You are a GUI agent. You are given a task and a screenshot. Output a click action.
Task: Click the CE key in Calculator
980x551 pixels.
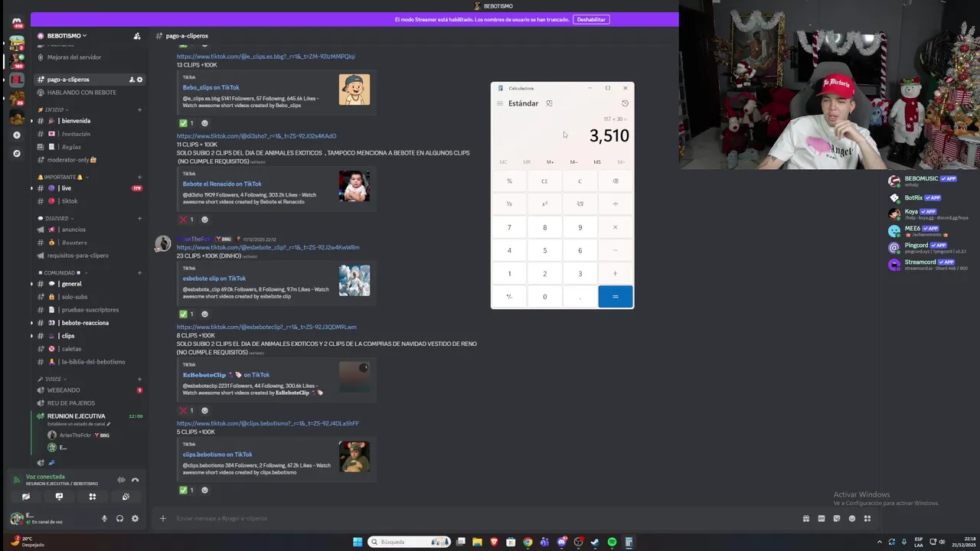pos(544,181)
